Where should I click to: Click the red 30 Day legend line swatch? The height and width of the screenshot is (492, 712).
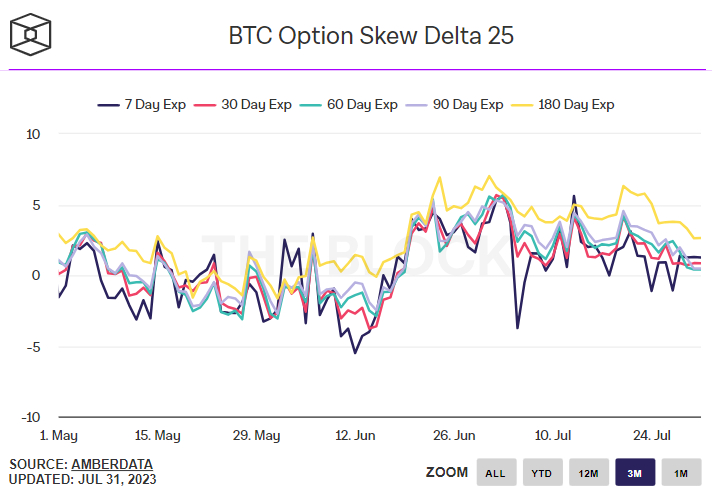point(205,105)
